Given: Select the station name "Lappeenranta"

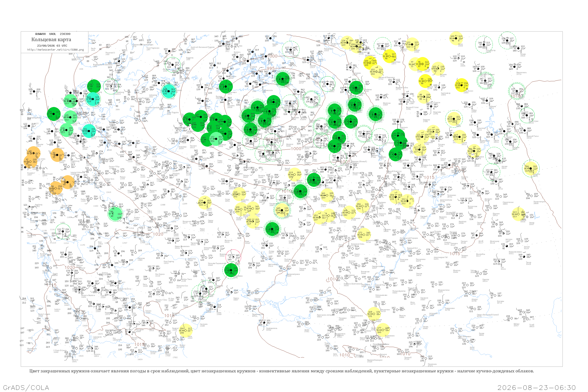Looking at the screenshot, I should [x=268, y=90].
